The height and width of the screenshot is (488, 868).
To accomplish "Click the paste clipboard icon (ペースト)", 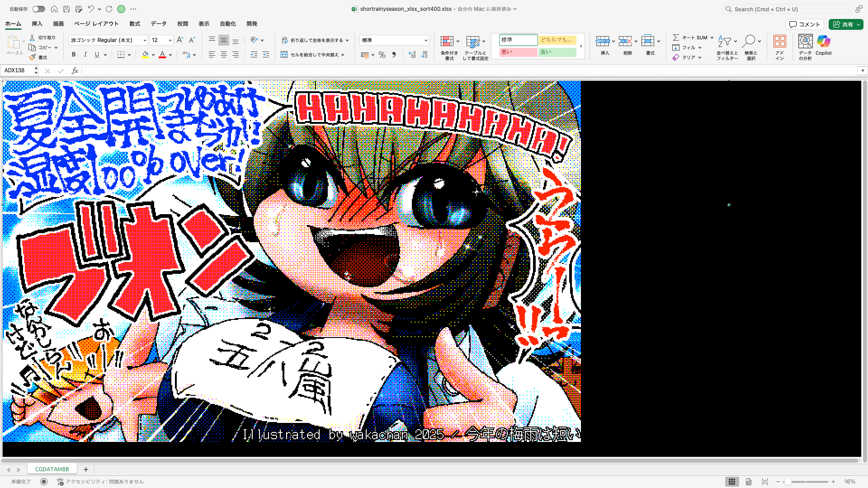I will click(x=14, y=42).
